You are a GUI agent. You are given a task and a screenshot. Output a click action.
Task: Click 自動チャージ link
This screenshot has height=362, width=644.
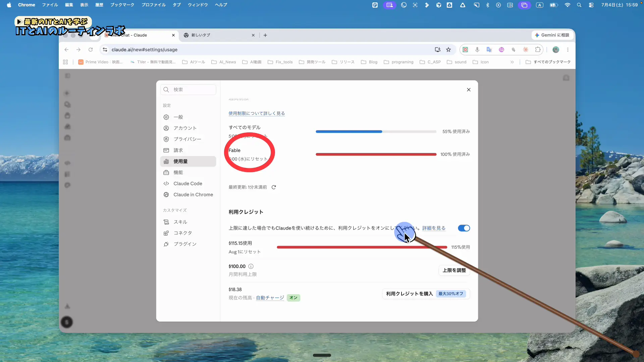click(x=270, y=298)
